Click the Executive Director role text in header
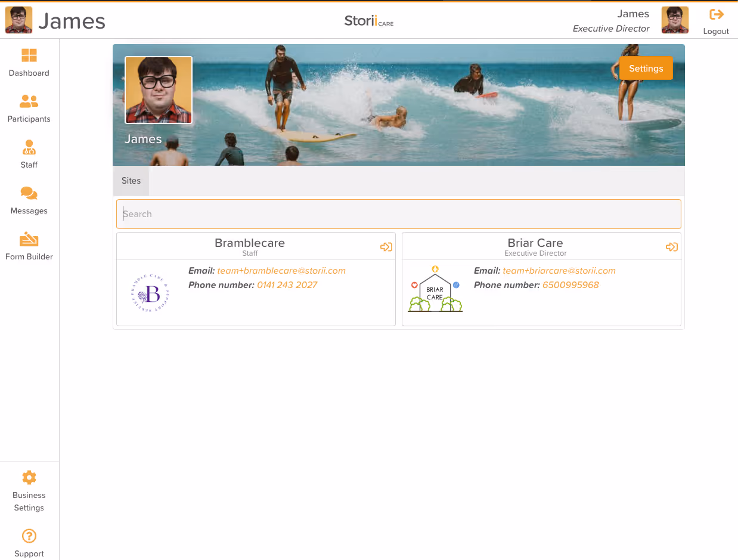This screenshot has height=560, width=738. pos(611,29)
